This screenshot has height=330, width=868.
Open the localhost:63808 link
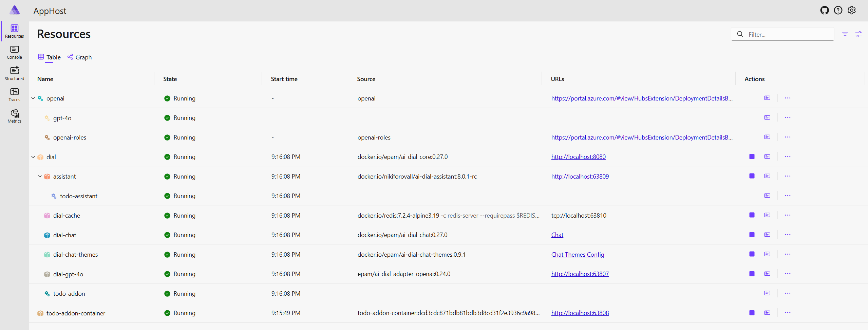click(580, 313)
